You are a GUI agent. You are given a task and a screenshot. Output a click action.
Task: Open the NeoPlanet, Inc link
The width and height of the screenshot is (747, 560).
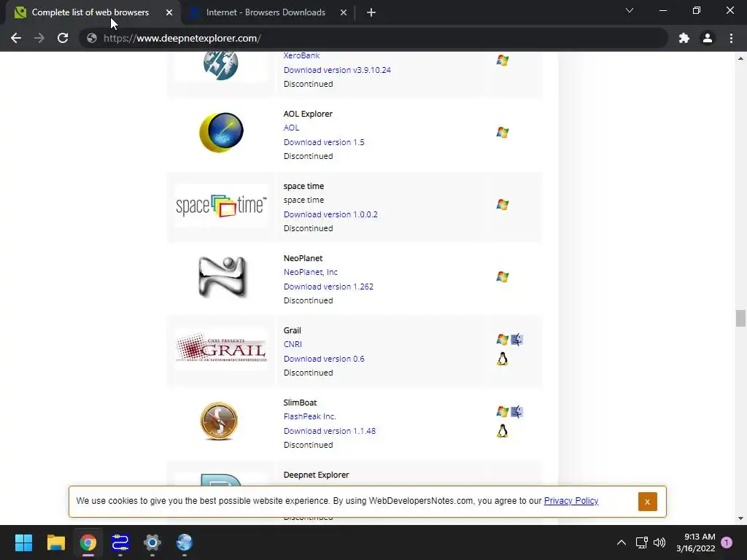tap(311, 272)
